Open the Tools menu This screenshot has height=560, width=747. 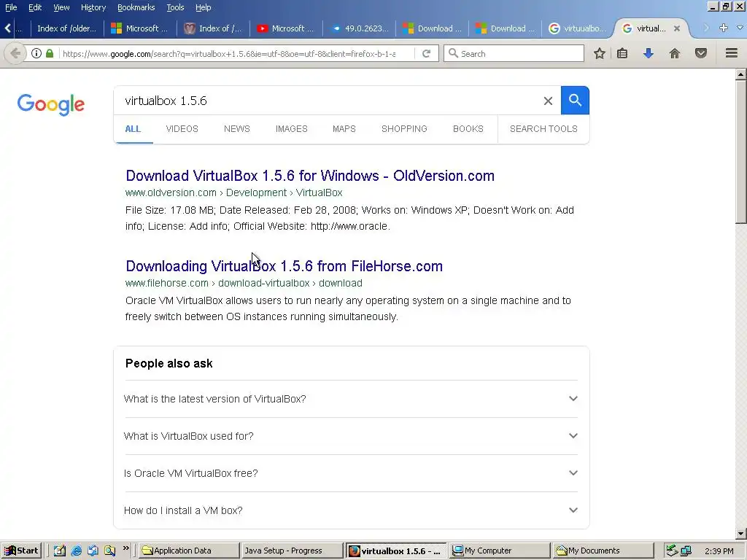[x=175, y=7]
